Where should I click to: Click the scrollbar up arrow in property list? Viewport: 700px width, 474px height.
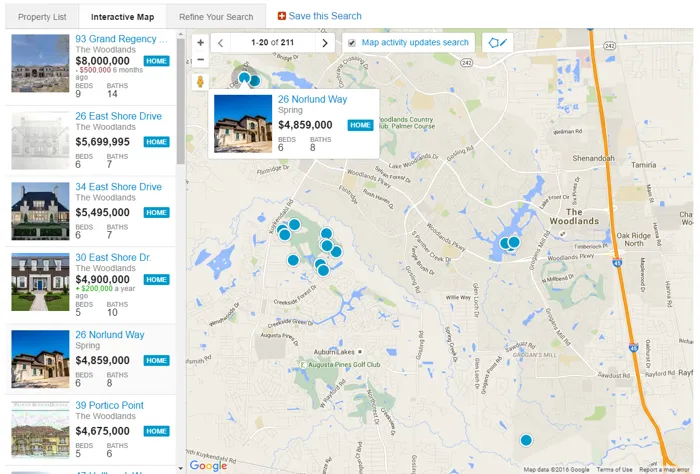[x=180, y=34]
